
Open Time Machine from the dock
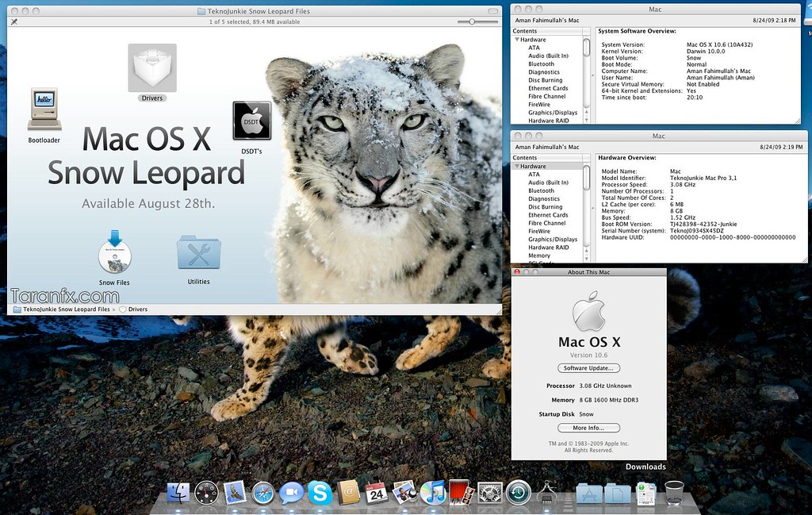point(518,493)
